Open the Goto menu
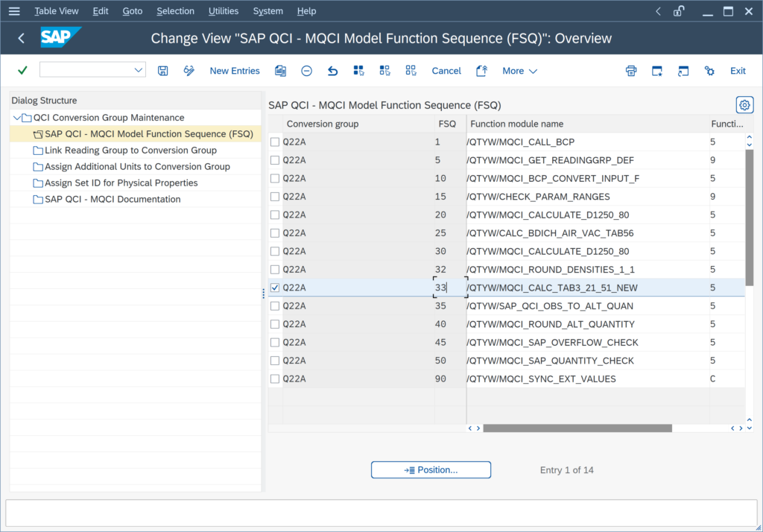Viewport: 763px width, 532px height. pyautogui.click(x=133, y=10)
